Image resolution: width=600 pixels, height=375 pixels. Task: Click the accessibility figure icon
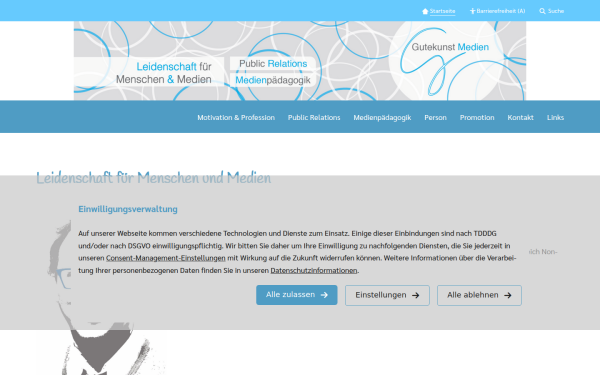(472, 11)
